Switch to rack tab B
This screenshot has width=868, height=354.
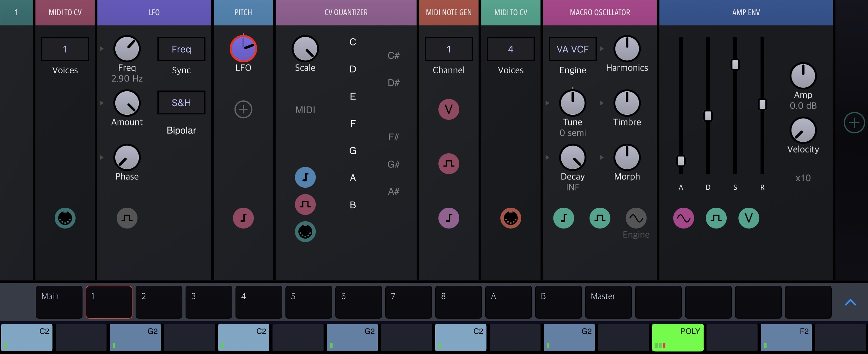pyautogui.click(x=558, y=302)
